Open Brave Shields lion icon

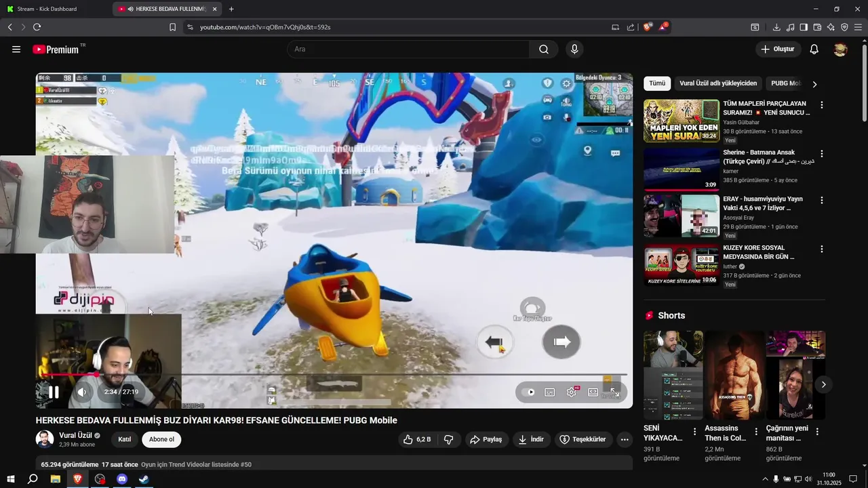pyautogui.click(x=647, y=27)
